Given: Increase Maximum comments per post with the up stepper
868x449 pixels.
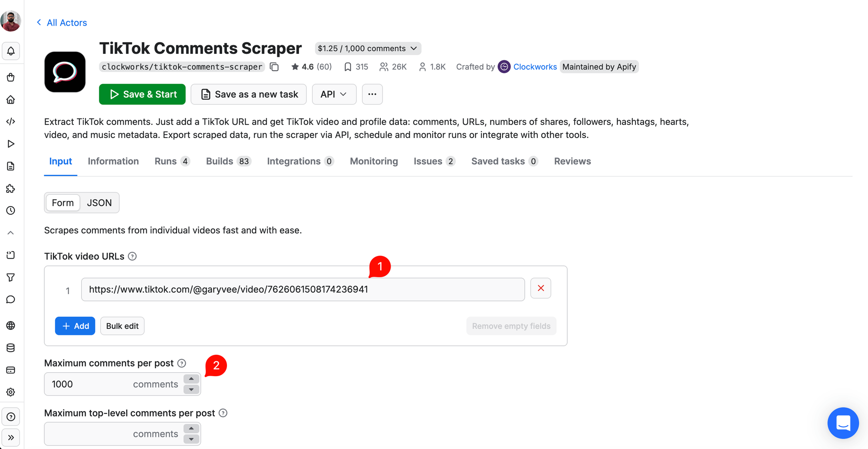Looking at the screenshot, I should click(x=191, y=379).
